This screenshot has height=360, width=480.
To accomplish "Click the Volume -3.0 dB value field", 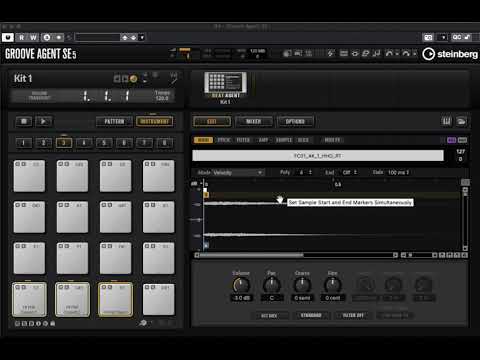I will click(x=241, y=298).
